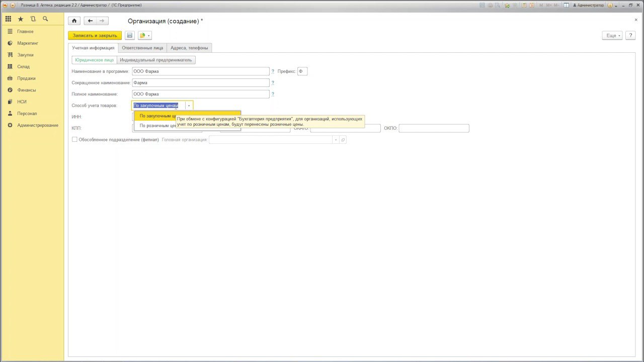Go to the home page icon
Screen dimensions: 644x362
point(74,21)
